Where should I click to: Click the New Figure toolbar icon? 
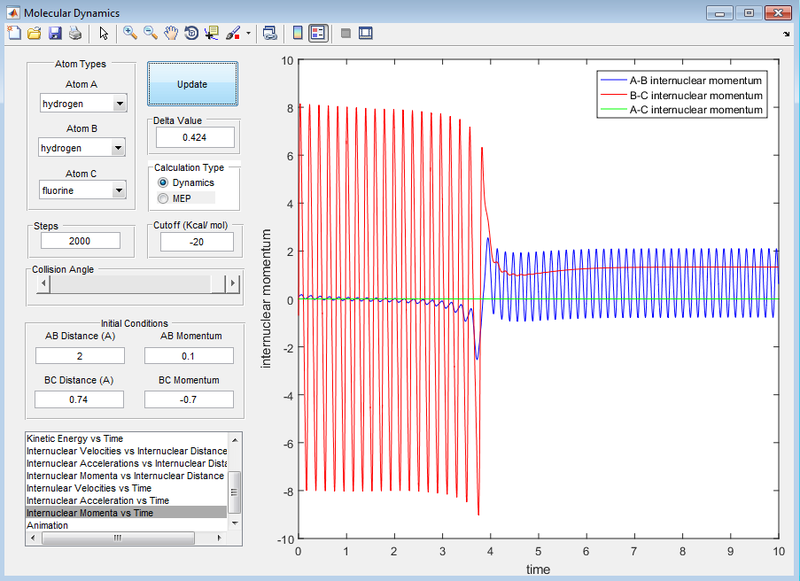[14, 33]
